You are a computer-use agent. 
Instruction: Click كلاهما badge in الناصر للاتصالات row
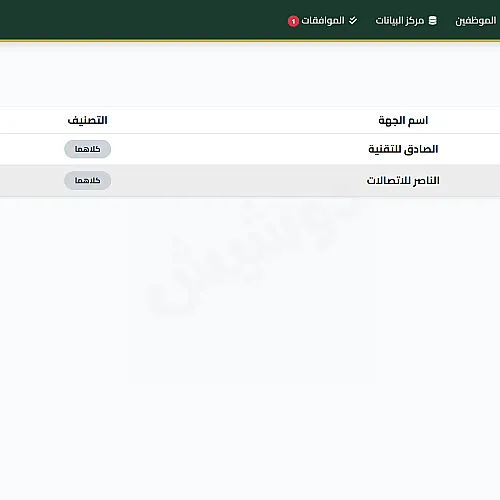point(87,180)
